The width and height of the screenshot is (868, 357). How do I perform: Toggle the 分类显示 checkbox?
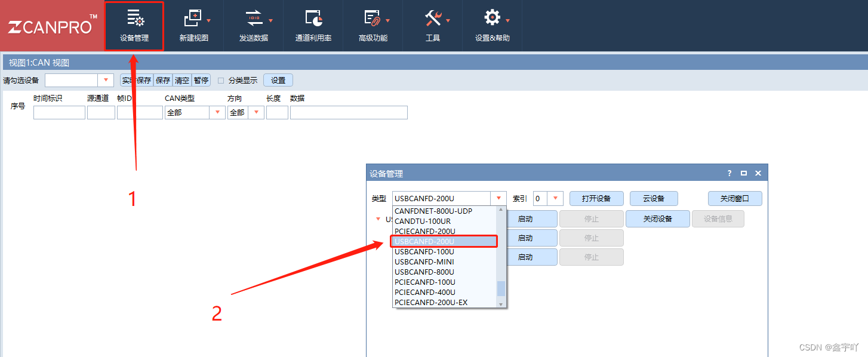pyautogui.click(x=221, y=81)
